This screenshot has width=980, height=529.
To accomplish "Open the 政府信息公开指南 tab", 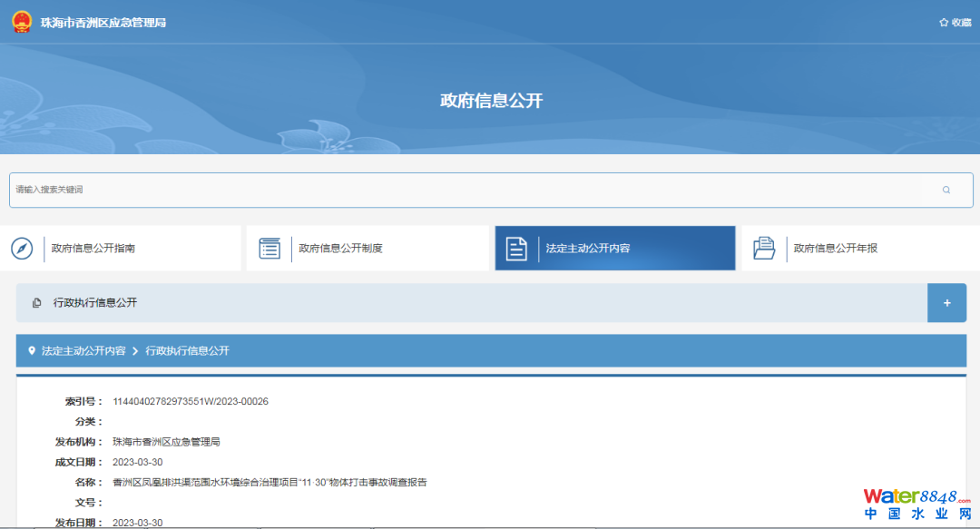I will click(93, 249).
